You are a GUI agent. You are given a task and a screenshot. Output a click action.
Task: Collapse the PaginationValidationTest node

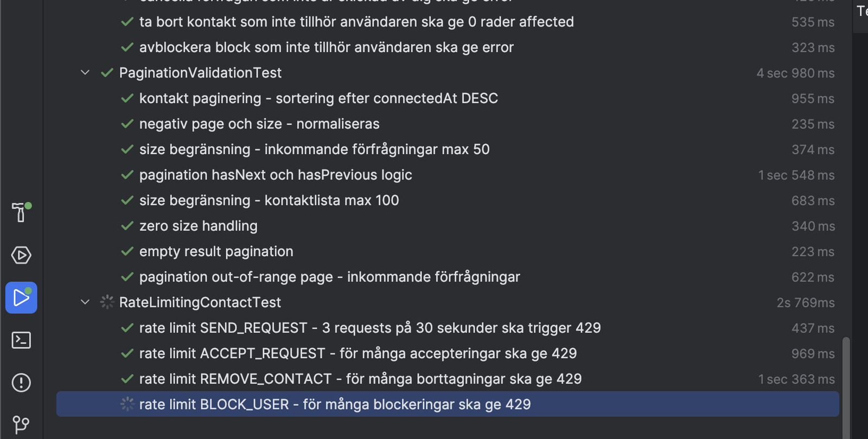(85, 73)
